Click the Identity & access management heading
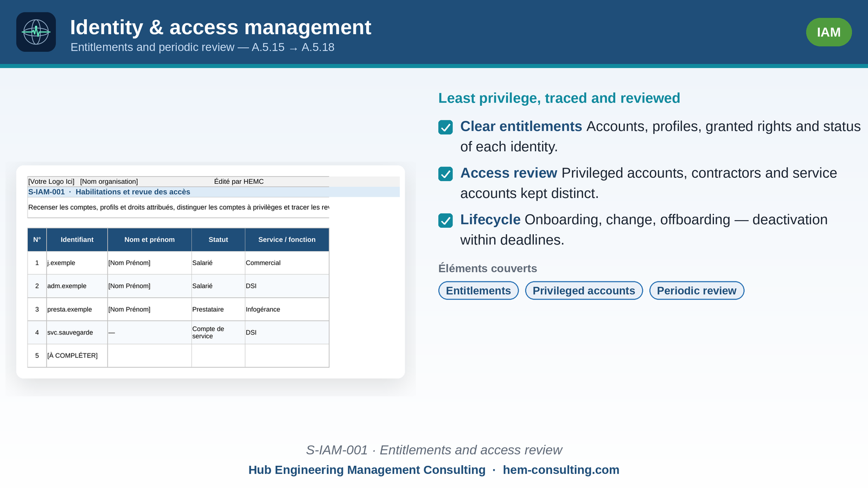This screenshot has width=868, height=488. 221,28
